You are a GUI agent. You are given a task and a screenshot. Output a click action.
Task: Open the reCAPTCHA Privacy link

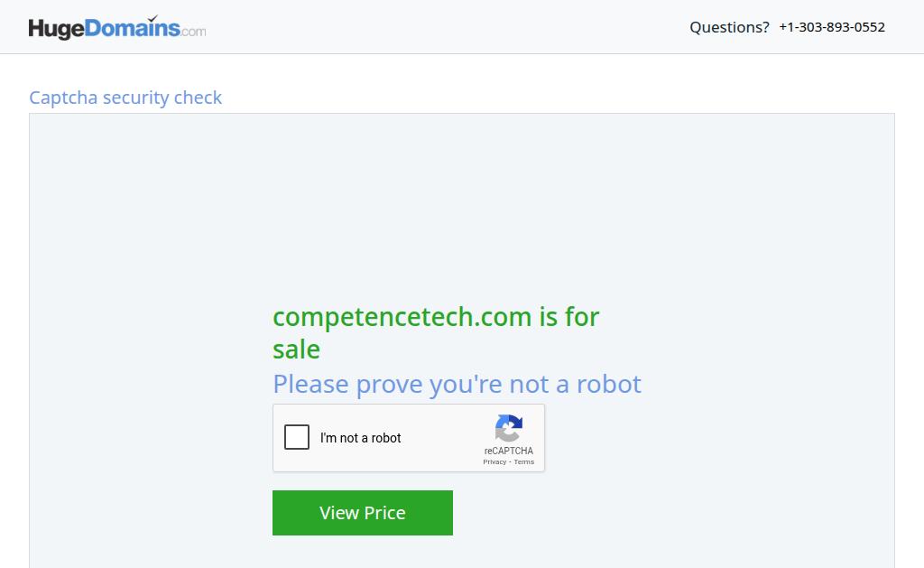pos(494,461)
